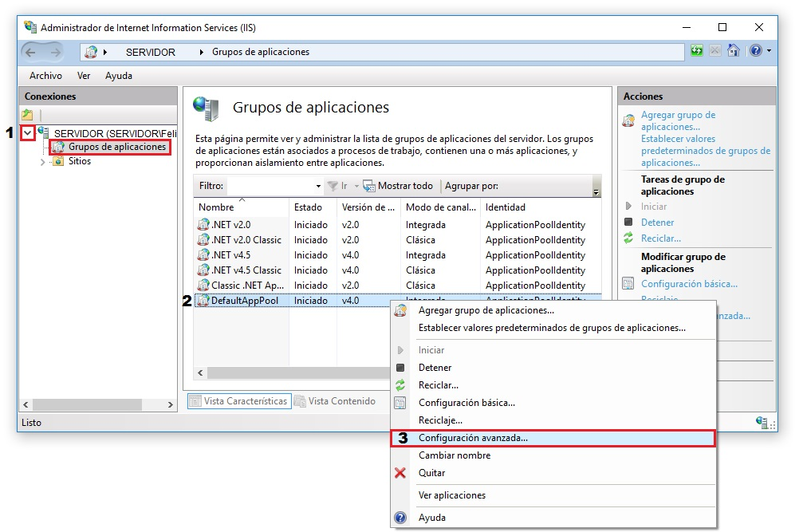Click the Back navigation arrow
Viewport: 799px width, 532px height.
[30, 52]
